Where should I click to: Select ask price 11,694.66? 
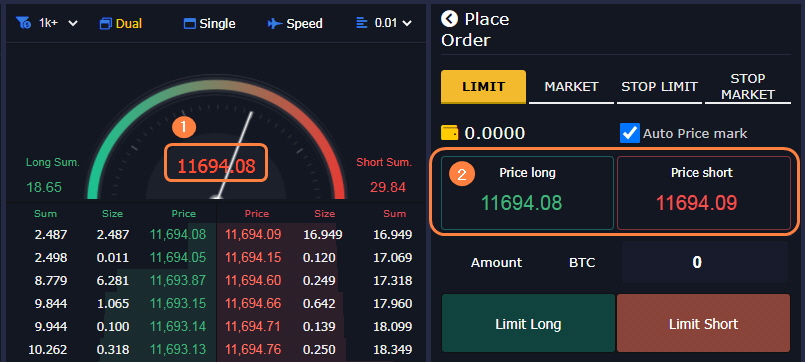point(253,303)
